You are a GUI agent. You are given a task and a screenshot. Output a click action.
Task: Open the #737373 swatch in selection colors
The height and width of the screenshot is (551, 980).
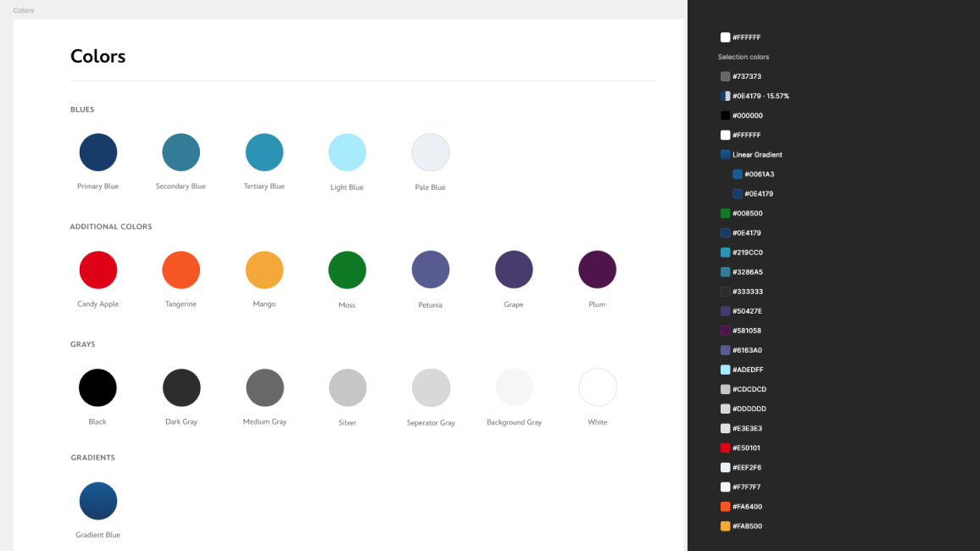[726, 76]
